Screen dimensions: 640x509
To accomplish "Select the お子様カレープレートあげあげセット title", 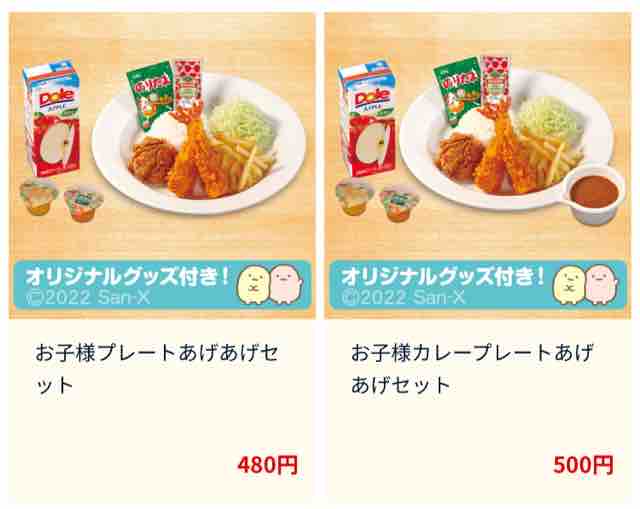I will (472, 369).
